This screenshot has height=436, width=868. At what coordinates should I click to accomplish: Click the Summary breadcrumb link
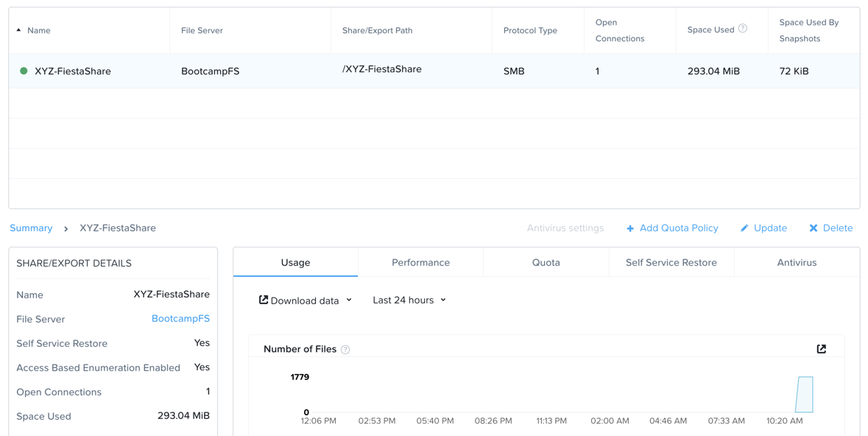[31, 228]
